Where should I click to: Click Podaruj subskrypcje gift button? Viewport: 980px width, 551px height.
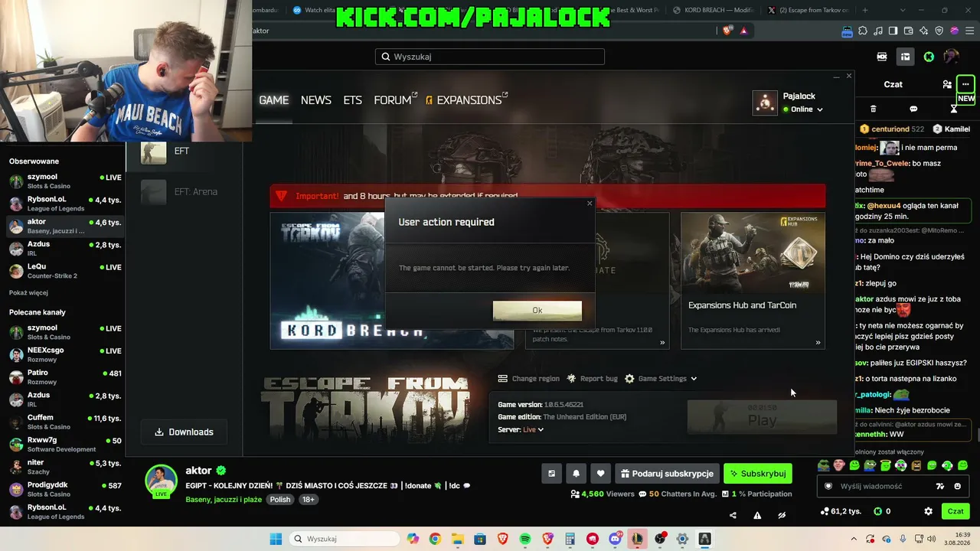[x=667, y=474]
